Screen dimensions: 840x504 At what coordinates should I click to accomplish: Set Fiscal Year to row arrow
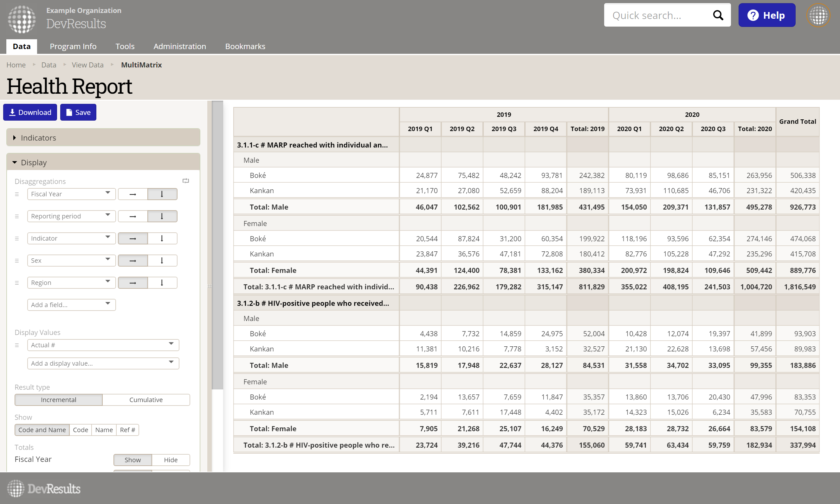[132, 194]
